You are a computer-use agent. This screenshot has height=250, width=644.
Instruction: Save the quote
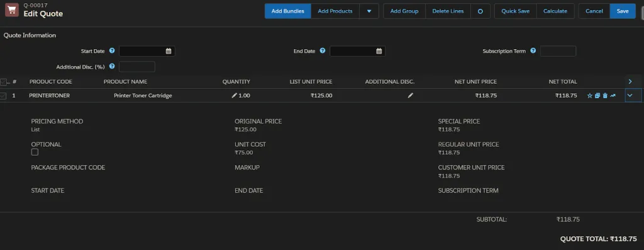623,11
